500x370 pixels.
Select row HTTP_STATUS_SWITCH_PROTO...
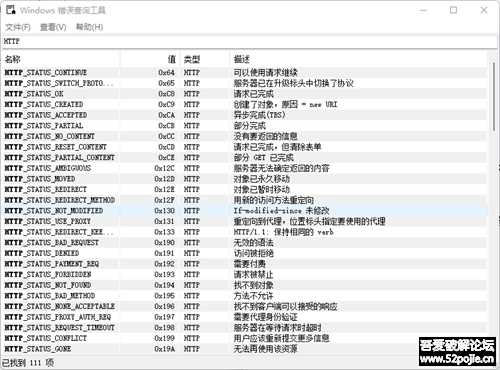245,83
